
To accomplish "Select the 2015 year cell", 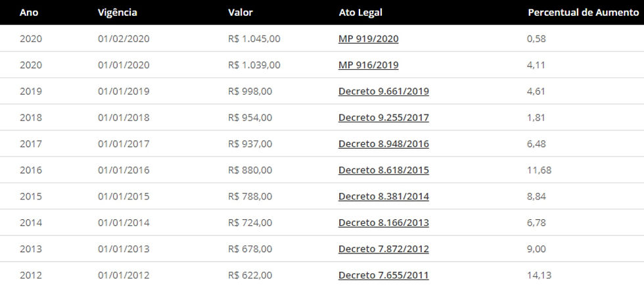I will pyautogui.click(x=30, y=196).
